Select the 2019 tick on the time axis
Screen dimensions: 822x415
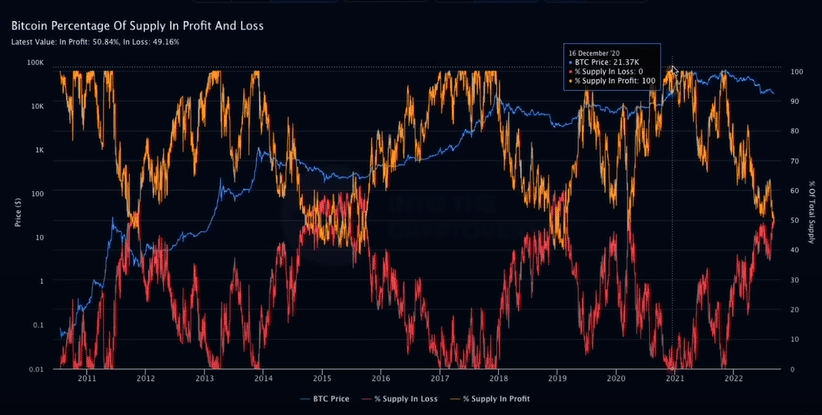coord(558,379)
